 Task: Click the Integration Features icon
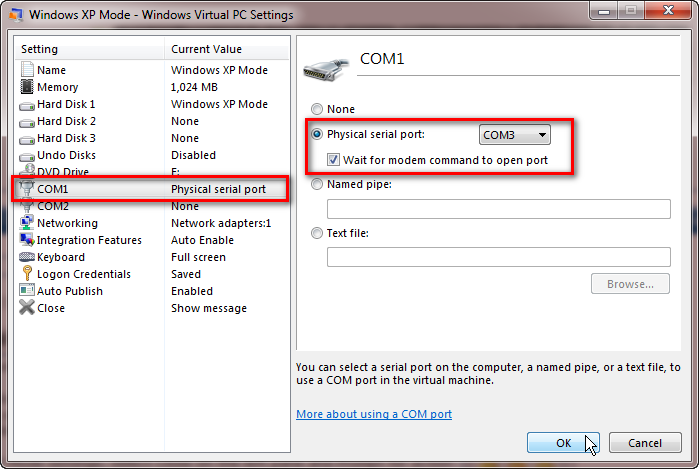[27, 239]
